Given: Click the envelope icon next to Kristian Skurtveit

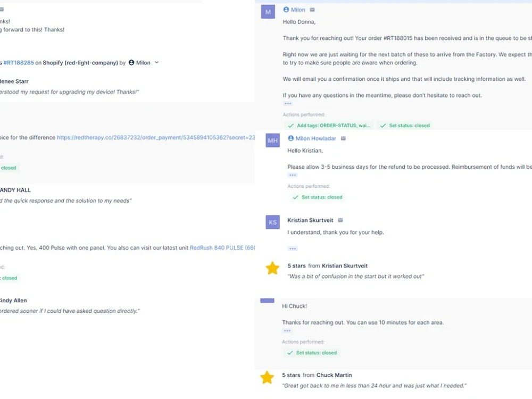Looking at the screenshot, I should (x=340, y=220).
